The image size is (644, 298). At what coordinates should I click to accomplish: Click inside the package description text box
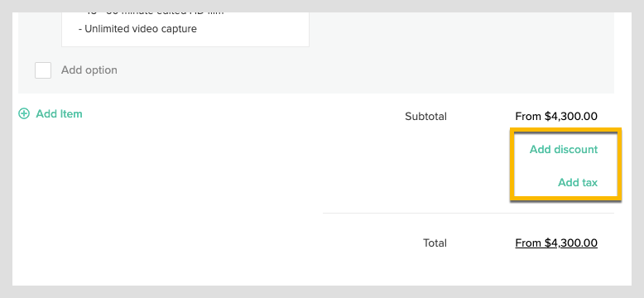pos(185,30)
